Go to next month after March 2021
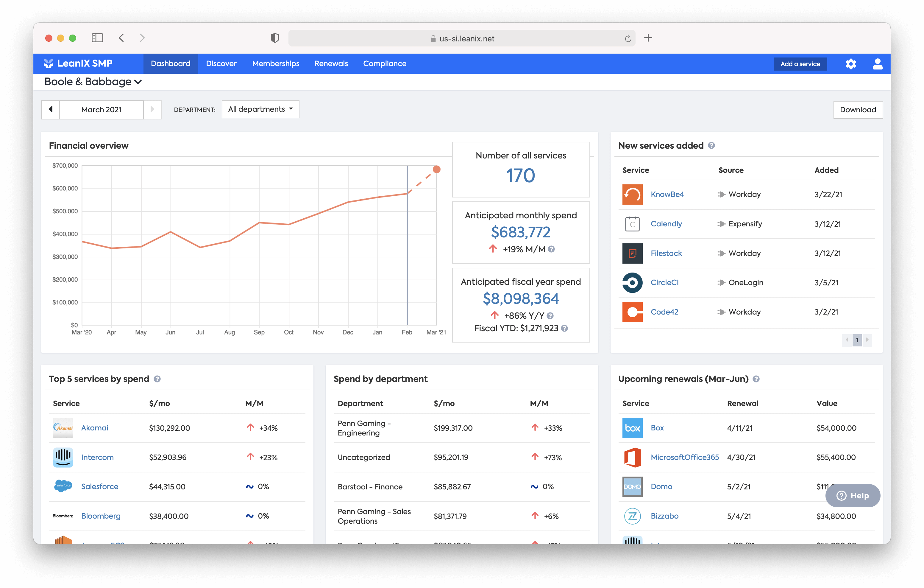Screen dimensions: 924x588 coord(152,109)
